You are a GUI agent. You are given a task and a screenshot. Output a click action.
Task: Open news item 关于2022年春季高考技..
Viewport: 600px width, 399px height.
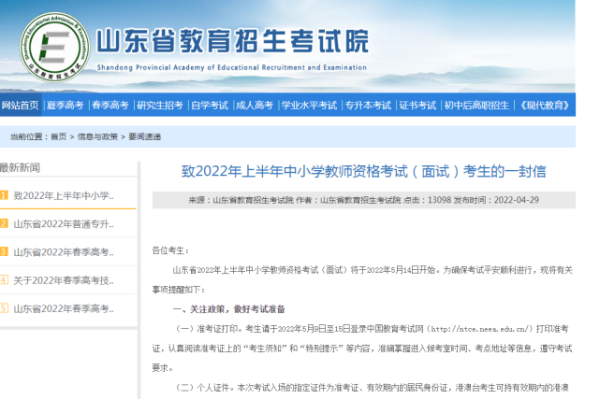(64, 280)
